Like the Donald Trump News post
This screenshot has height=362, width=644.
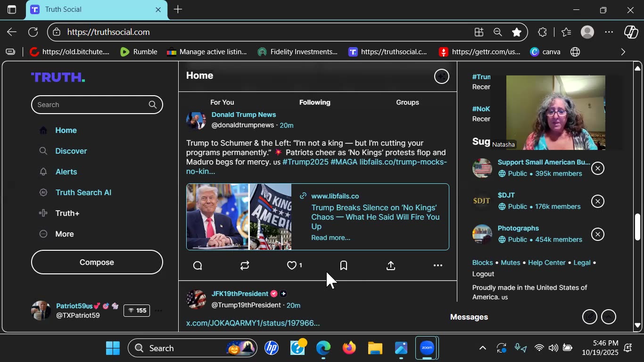[x=292, y=266]
